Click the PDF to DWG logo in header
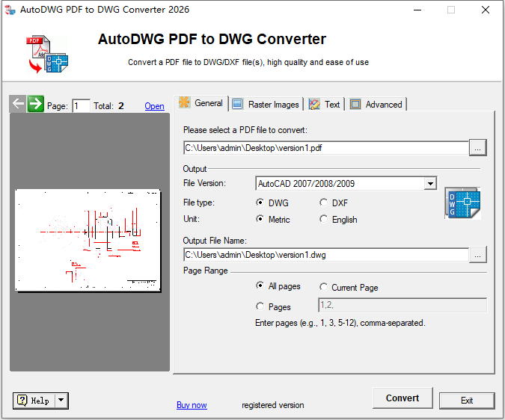The image size is (505, 420). click(47, 54)
